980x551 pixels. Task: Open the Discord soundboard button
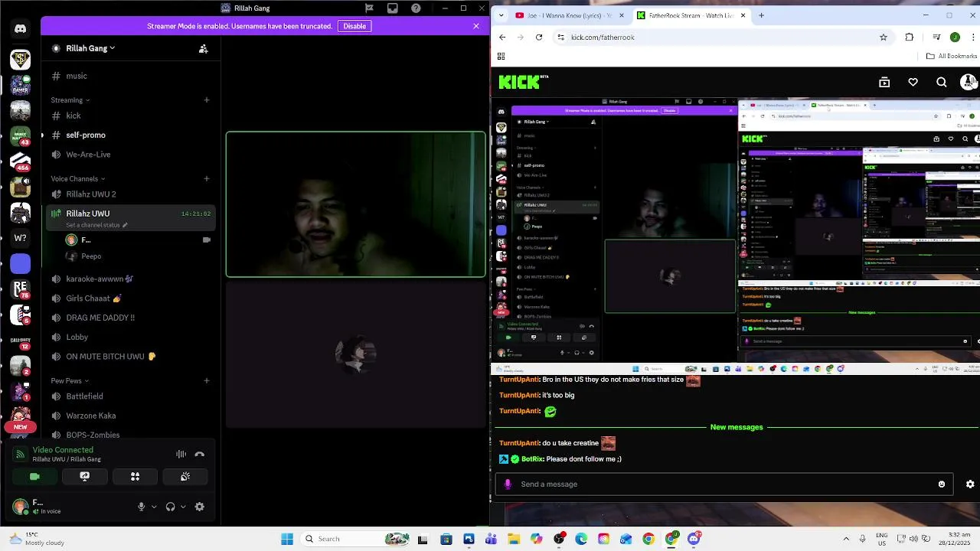click(x=185, y=476)
